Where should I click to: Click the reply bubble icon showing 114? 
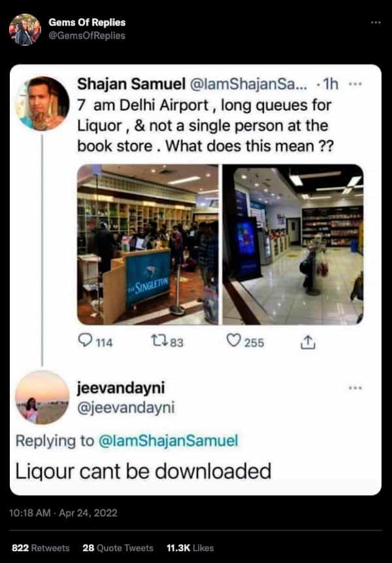click(x=85, y=340)
